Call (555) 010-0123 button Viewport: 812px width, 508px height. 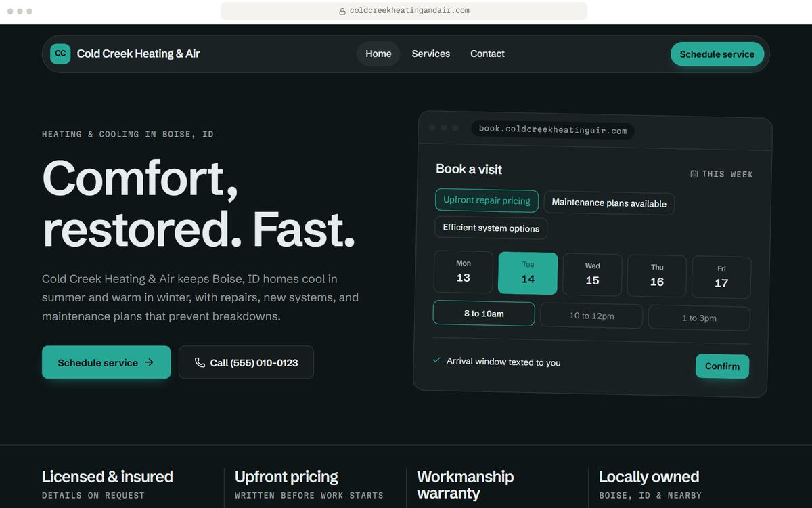(246, 362)
